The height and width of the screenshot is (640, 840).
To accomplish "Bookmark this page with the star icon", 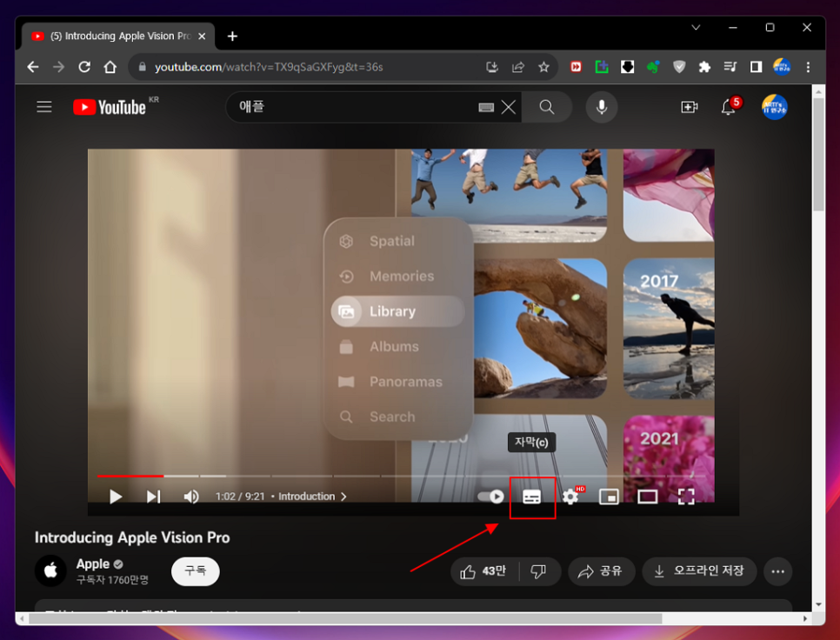I will point(543,67).
